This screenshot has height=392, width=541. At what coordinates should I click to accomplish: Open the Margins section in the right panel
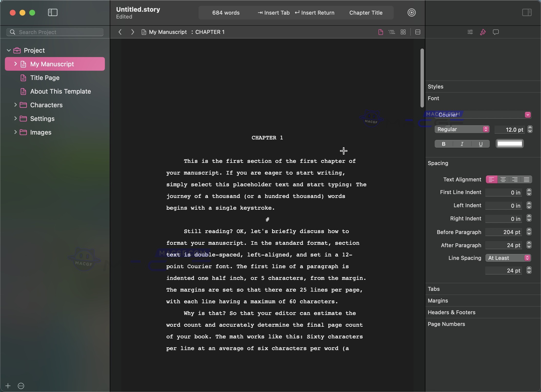coord(438,301)
